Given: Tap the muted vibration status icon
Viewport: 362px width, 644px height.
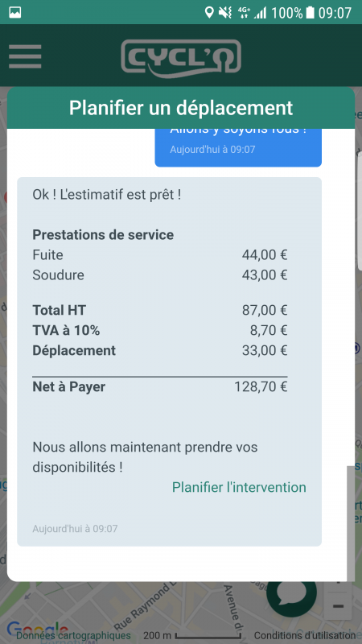Looking at the screenshot, I should pos(225,12).
